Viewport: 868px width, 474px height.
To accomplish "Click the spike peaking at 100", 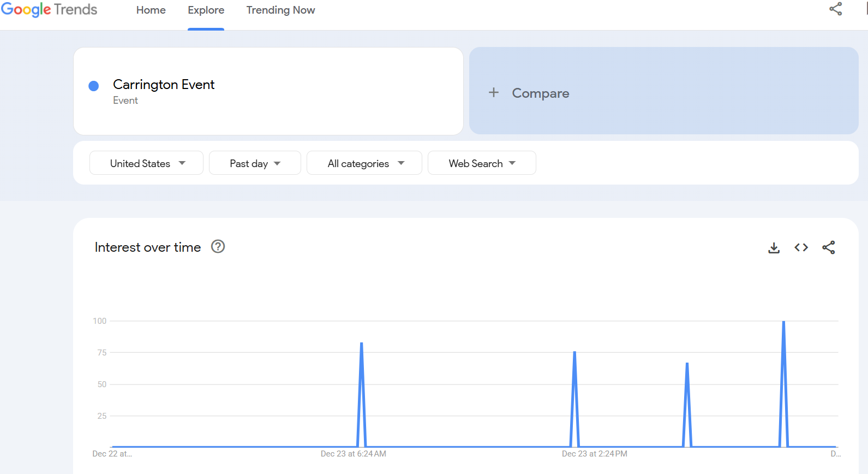I will (783, 384).
